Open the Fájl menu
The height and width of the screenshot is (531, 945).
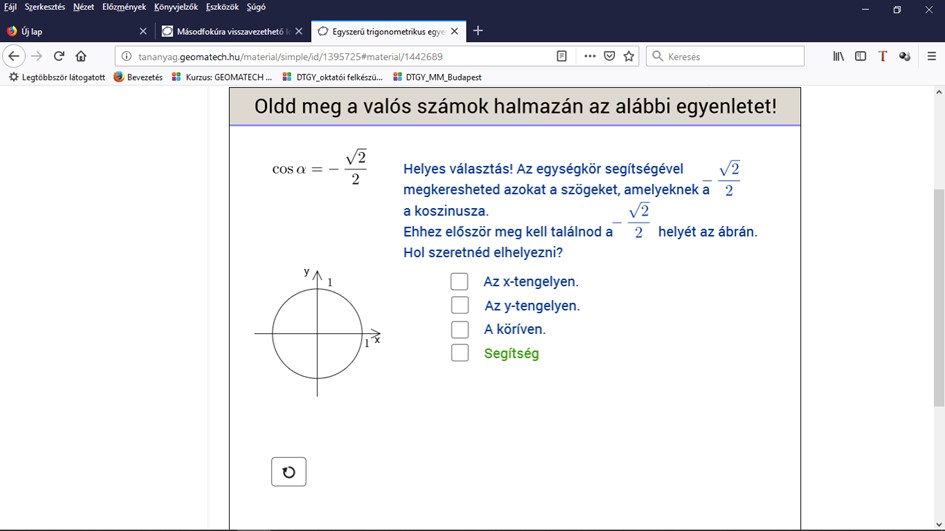click(10, 7)
